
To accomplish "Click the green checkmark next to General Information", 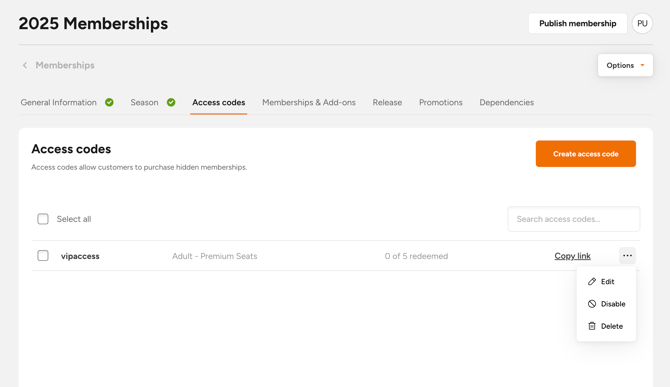I will coord(109,103).
